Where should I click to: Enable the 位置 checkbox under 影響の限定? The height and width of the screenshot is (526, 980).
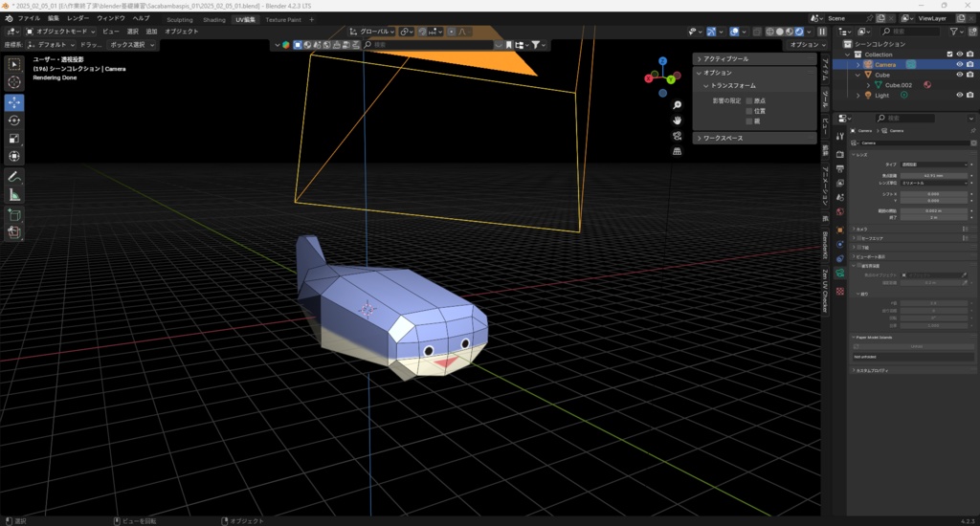click(x=749, y=111)
